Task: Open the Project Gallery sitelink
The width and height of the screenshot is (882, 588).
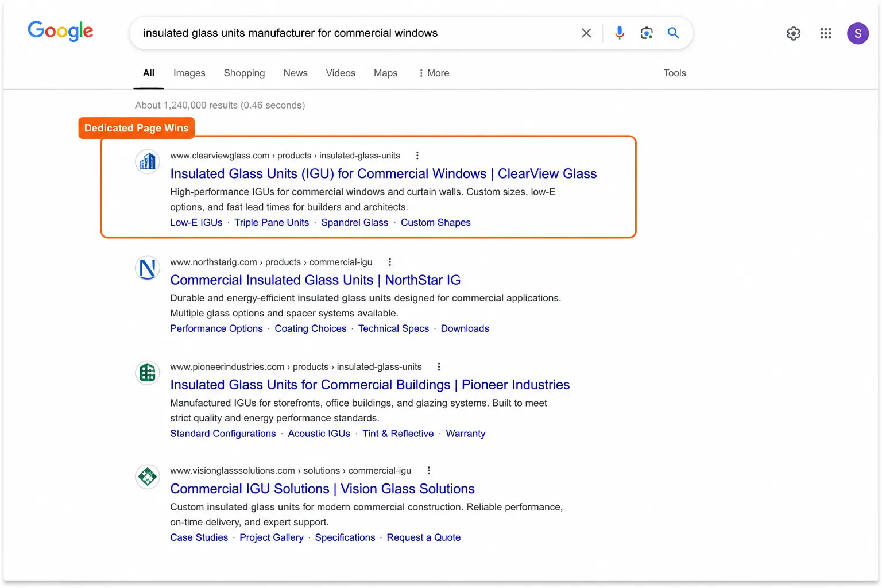Action: point(272,537)
